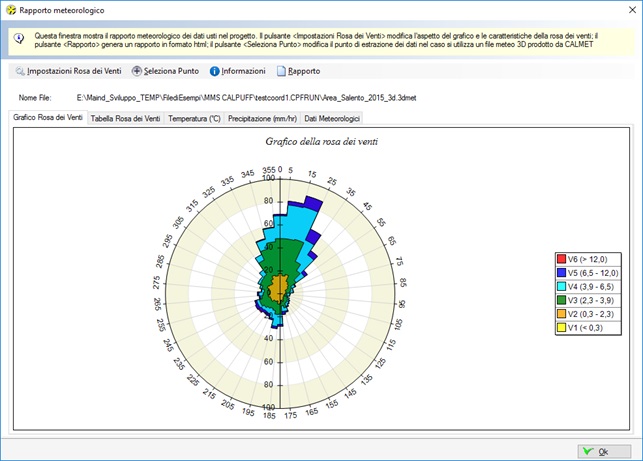Generate the html Rapporto
The height and width of the screenshot is (461, 643).
299,71
